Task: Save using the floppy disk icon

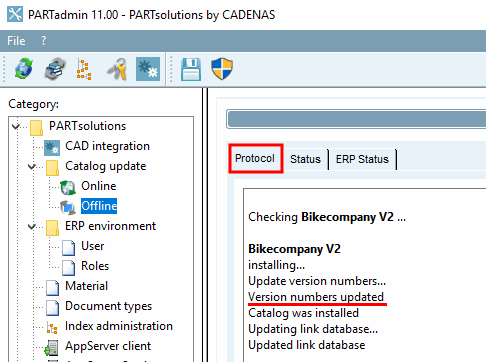Action: pos(191,69)
